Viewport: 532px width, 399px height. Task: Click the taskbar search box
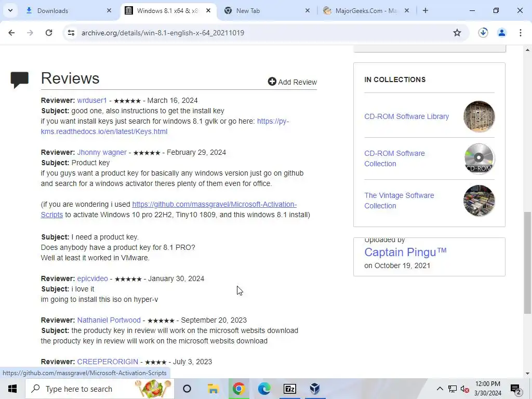[100, 389]
